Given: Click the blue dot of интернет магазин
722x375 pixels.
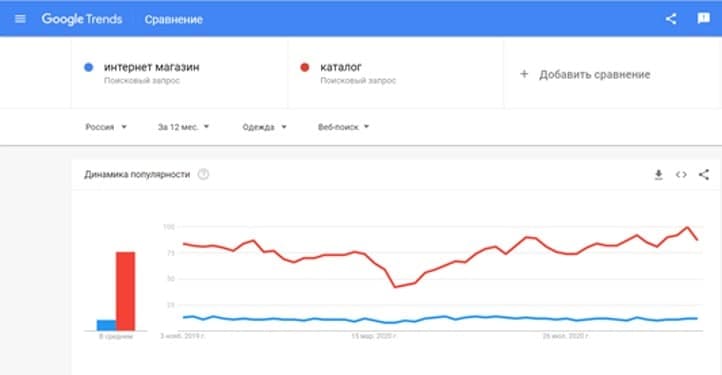Looking at the screenshot, I should tap(88, 67).
